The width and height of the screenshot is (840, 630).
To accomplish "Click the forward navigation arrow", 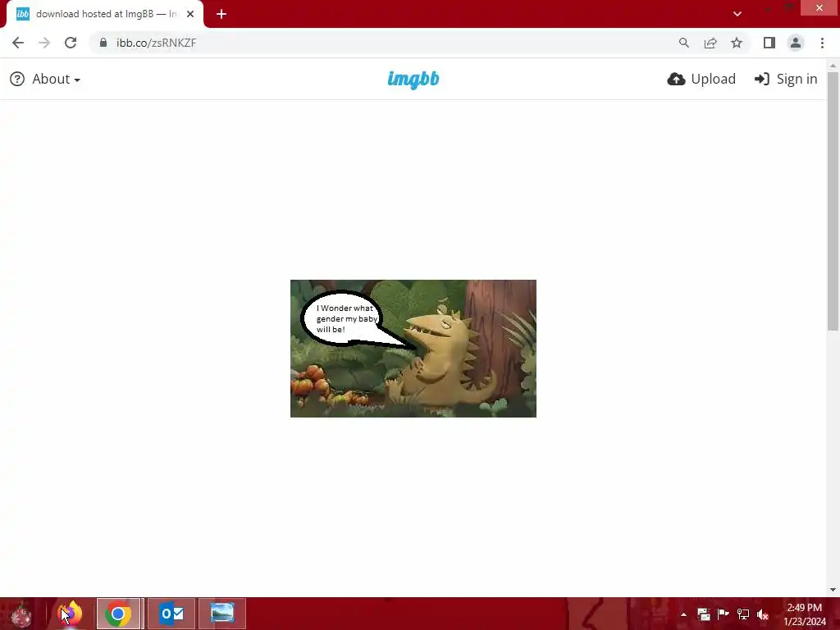I will click(44, 43).
